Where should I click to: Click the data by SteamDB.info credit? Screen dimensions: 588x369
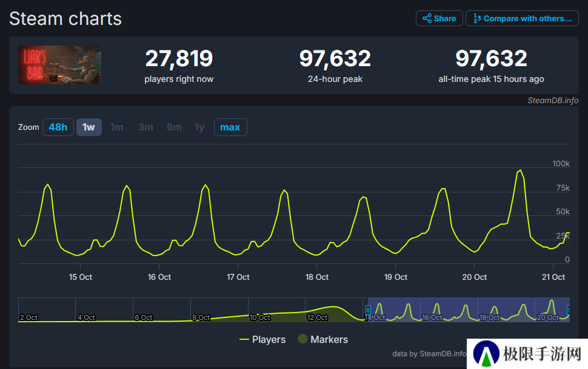(429, 354)
